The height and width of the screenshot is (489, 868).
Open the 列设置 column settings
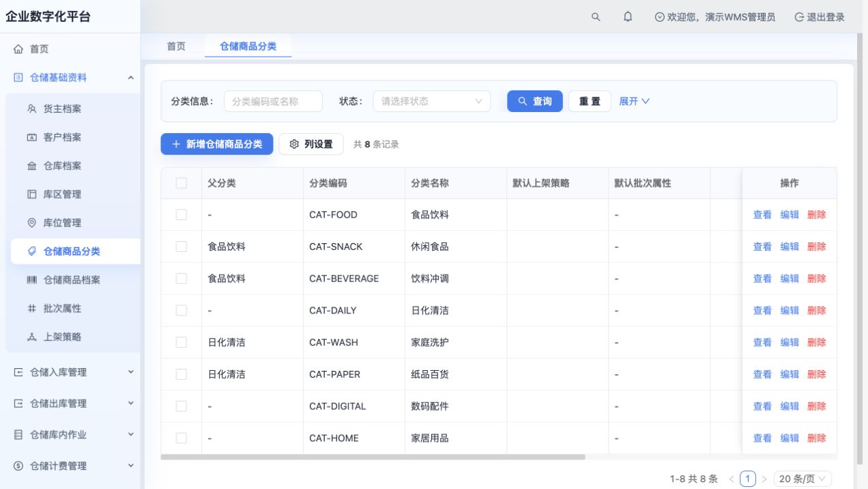click(x=311, y=144)
